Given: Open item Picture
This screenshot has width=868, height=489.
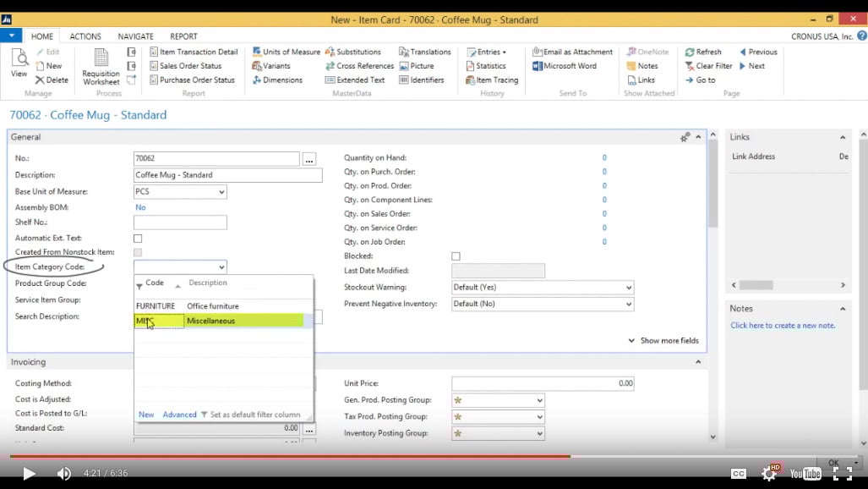Looking at the screenshot, I should 417,65.
